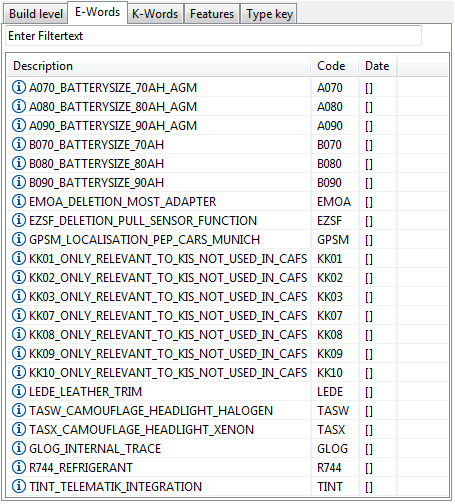Click info icon for KK07 row

pos(19,315)
